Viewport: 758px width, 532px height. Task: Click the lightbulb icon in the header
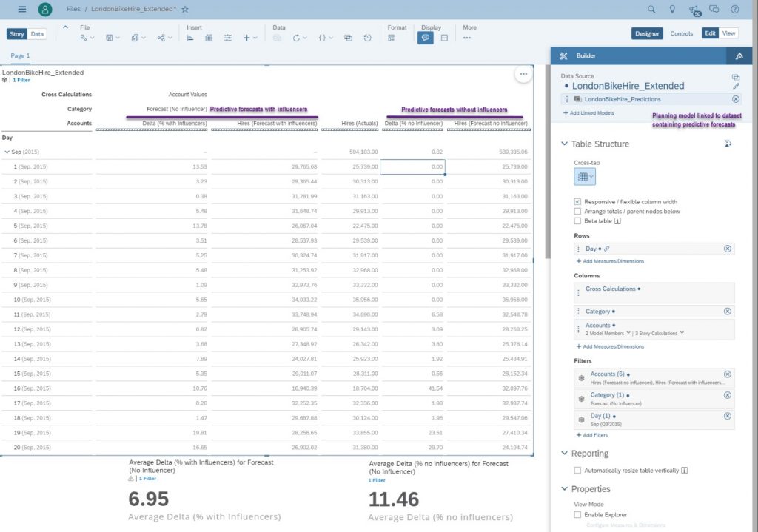click(x=672, y=9)
